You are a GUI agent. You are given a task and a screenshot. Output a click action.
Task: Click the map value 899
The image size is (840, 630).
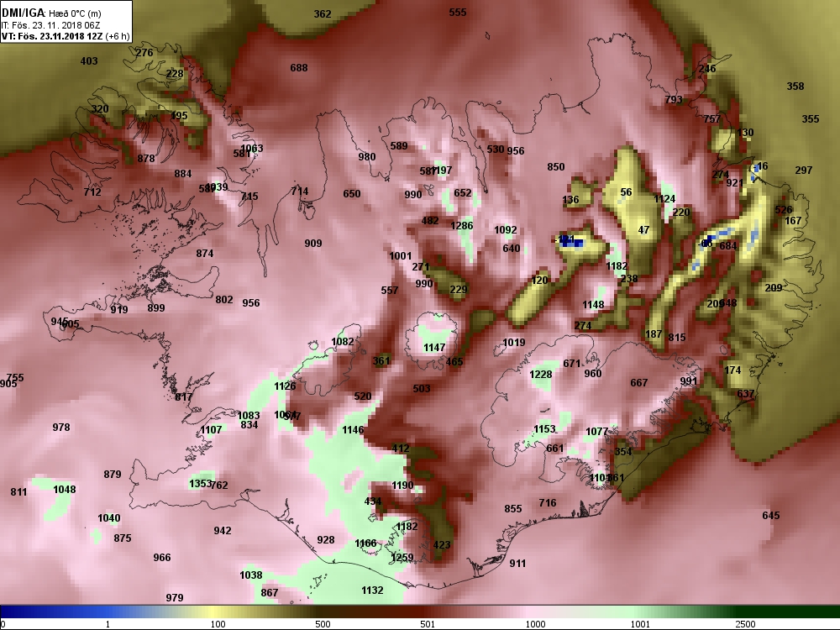(x=156, y=308)
